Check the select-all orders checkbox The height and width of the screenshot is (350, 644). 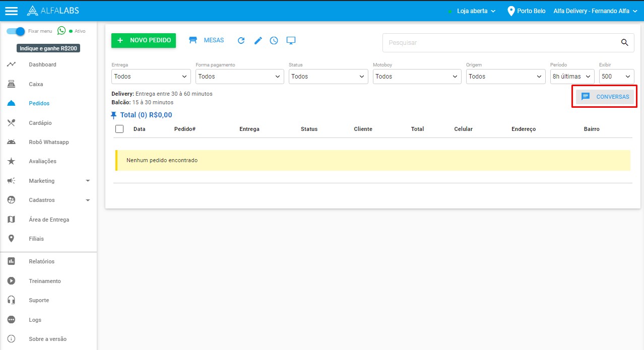[119, 129]
